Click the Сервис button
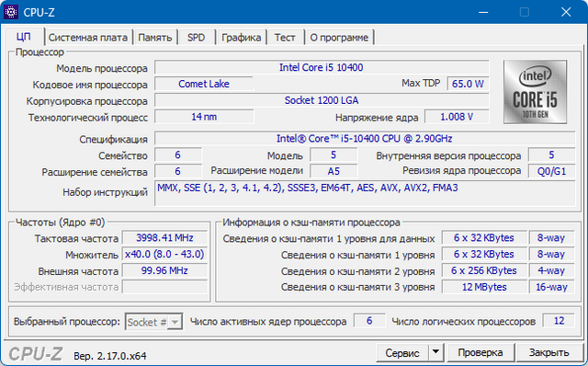Image resolution: width=588 pixels, height=366 pixels. [x=402, y=352]
